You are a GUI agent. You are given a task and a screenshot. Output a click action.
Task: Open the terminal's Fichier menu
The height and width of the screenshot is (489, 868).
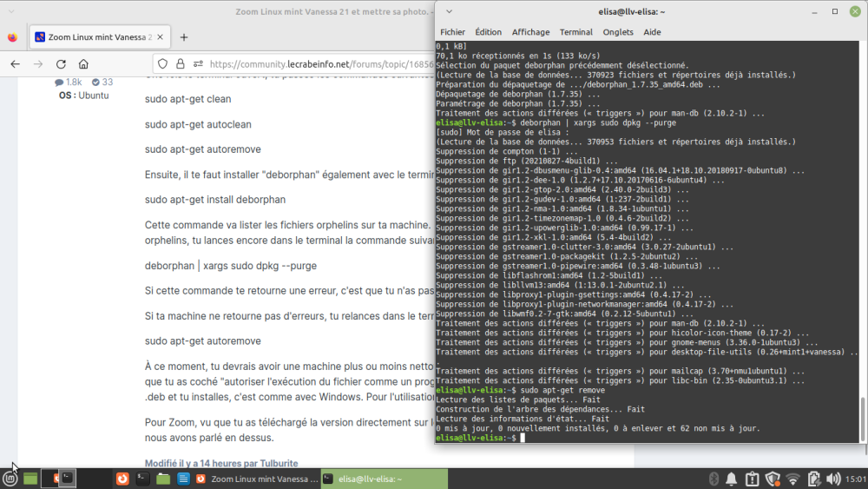coord(452,32)
